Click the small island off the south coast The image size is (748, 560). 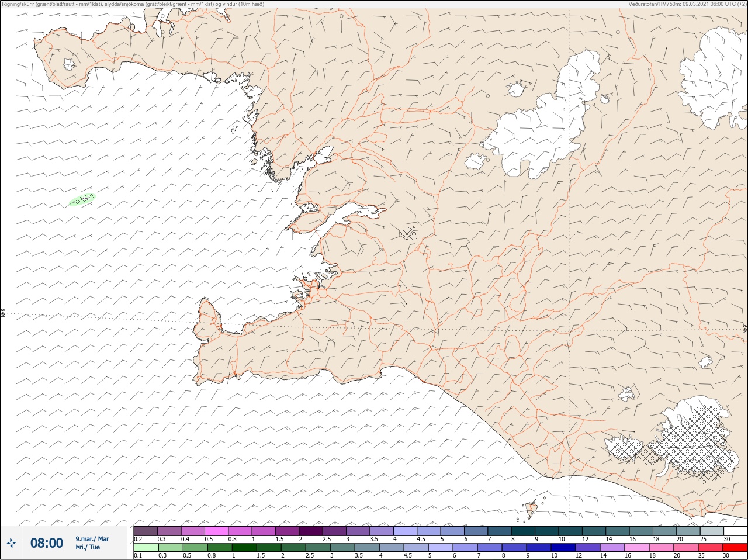[532, 509]
